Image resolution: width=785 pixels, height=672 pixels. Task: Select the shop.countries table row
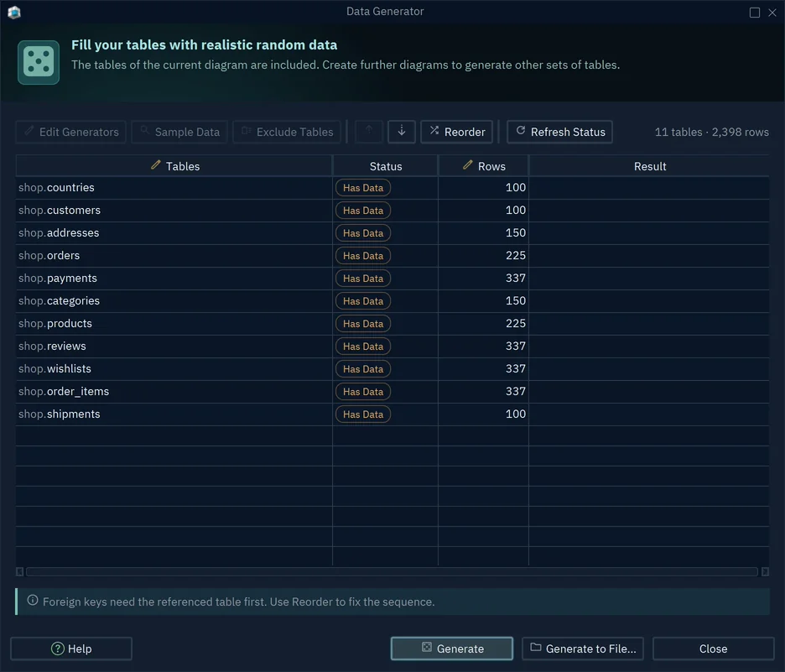tap(392, 188)
